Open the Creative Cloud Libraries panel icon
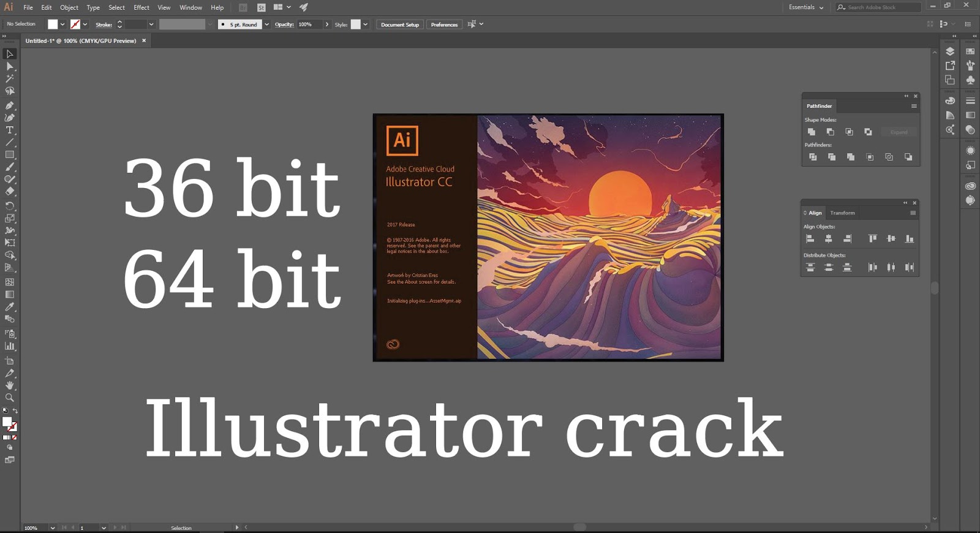This screenshot has height=533, width=980. (970, 186)
